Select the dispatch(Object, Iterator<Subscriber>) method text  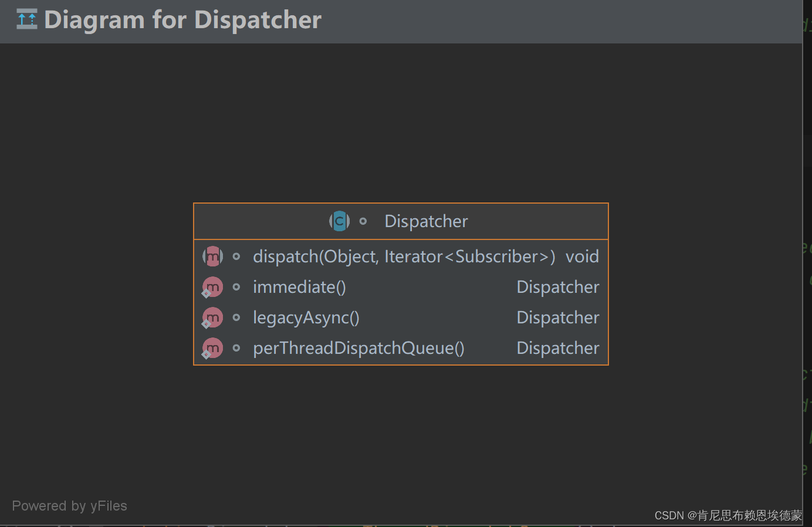[x=404, y=257]
